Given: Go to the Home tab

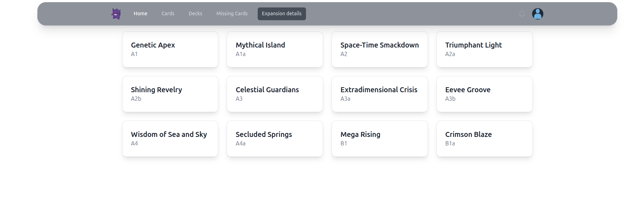Looking at the screenshot, I should pyautogui.click(x=140, y=14).
